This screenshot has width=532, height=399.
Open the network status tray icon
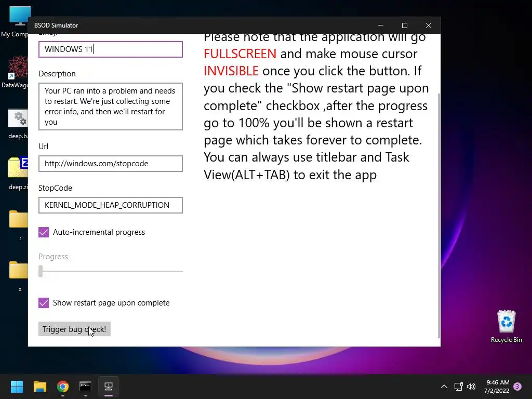coord(459,387)
